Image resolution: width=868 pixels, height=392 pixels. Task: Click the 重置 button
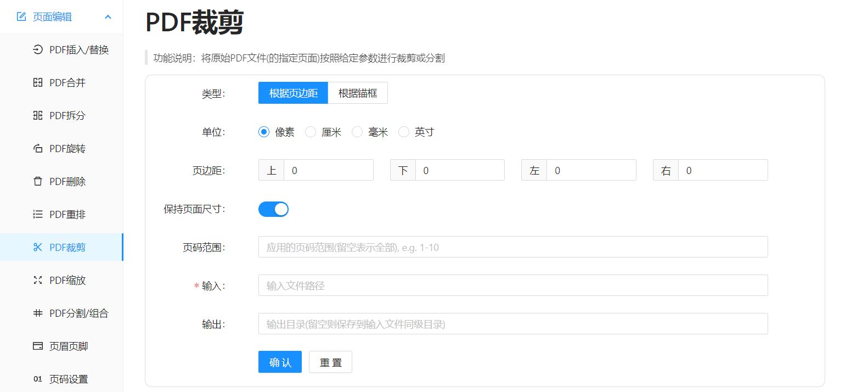tap(330, 362)
